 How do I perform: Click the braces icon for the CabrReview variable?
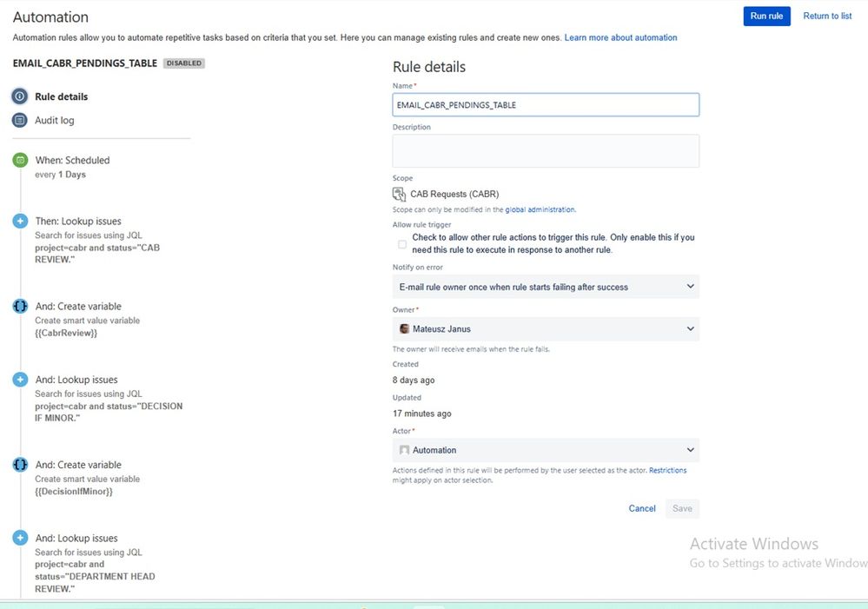point(21,306)
